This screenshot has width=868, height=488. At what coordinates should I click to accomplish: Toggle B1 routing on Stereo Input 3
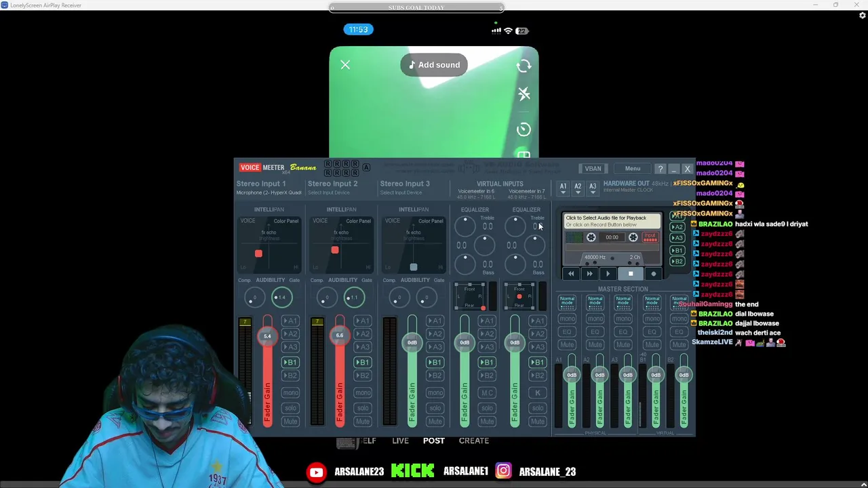(x=435, y=363)
